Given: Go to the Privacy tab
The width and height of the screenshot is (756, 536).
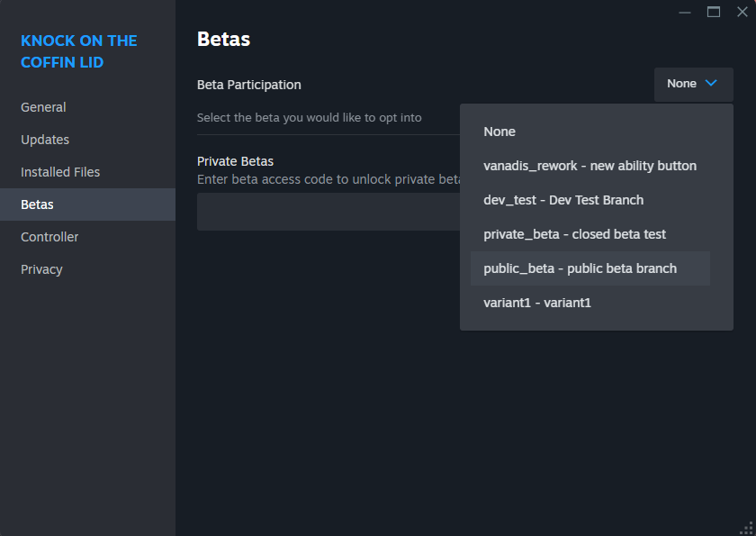Looking at the screenshot, I should pos(87,269).
